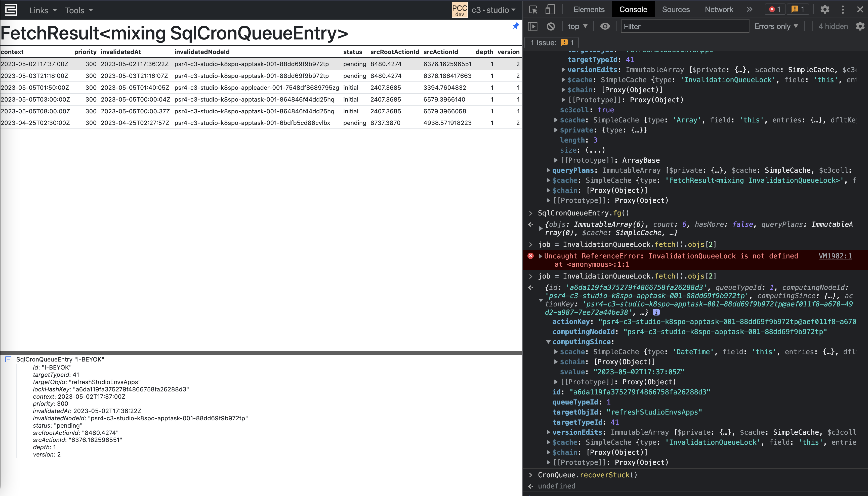The image size is (868, 496).
Task: Toggle the device toolbar icon
Action: point(550,10)
